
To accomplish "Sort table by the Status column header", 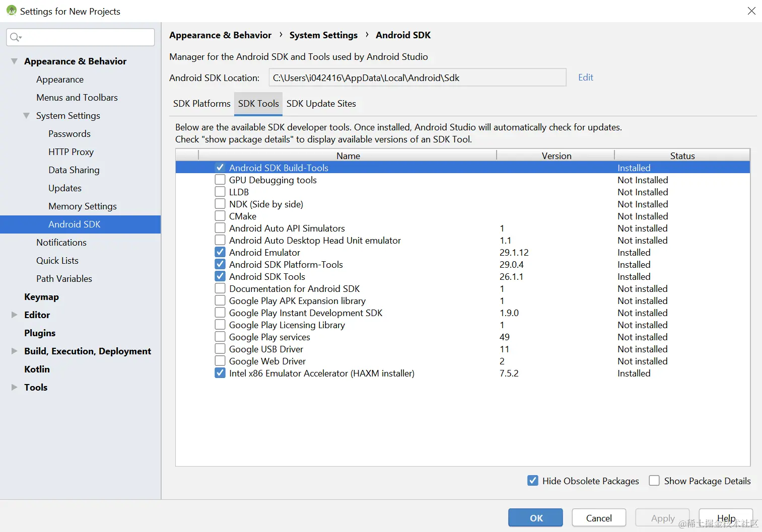I will pyautogui.click(x=682, y=156).
